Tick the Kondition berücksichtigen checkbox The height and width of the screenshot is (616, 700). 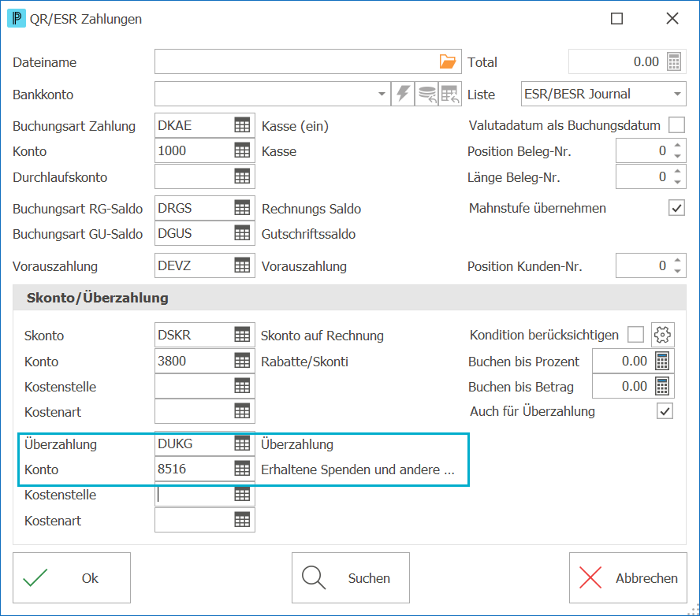pyautogui.click(x=635, y=334)
